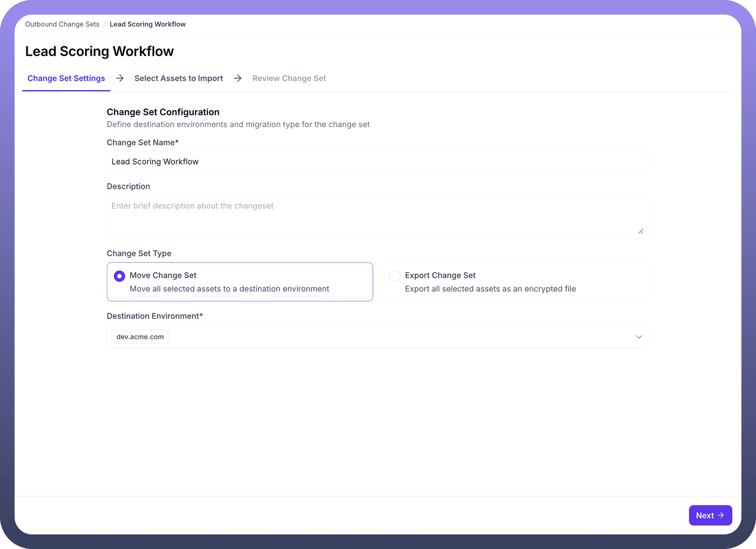Viewport: 756px width, 549px height.
Task: Click the Description textarea resize handle
Action: [x=641, y=231]
